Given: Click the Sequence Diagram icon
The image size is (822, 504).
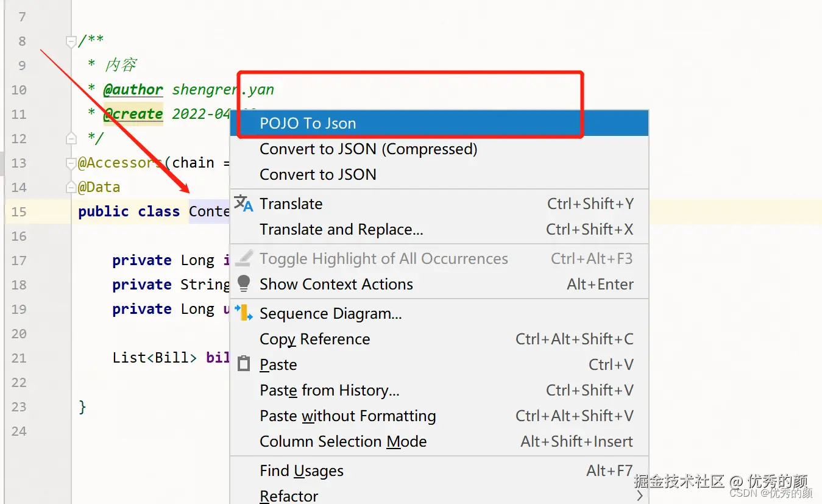Looking at the screenshot, I should coord(244,313).
